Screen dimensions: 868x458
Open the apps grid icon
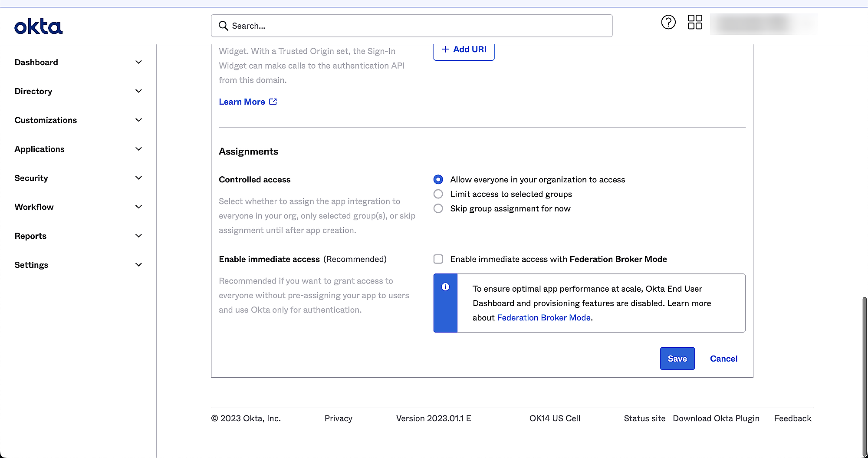[x=695, y=22]
